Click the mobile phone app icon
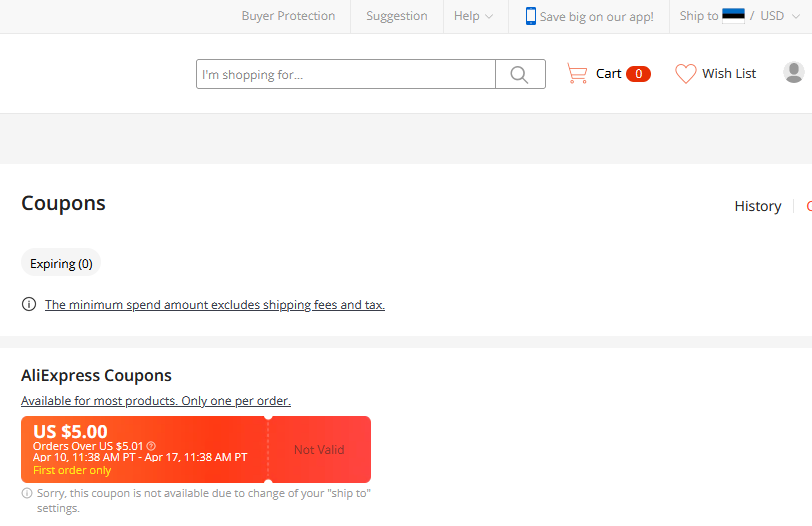Viewport: 812px width, 526px height. click(530, 16)
